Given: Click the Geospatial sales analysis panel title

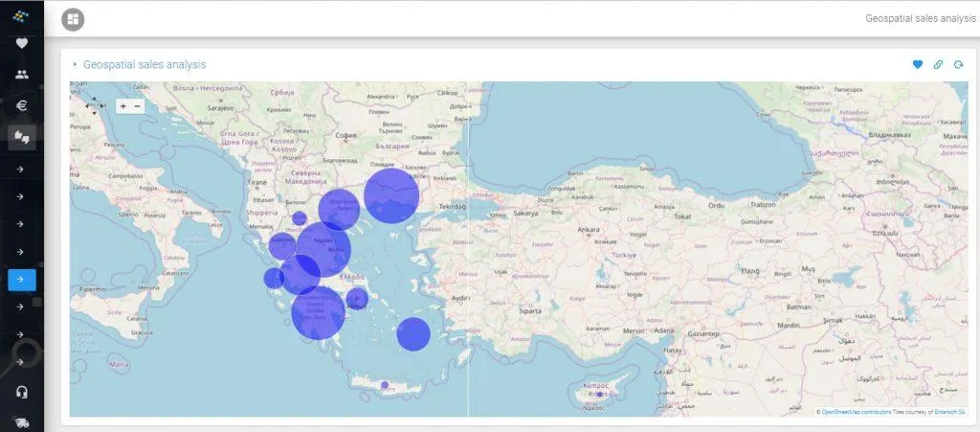Looking at the screenshot, I should pyautogui.click(x=145, y=64).
